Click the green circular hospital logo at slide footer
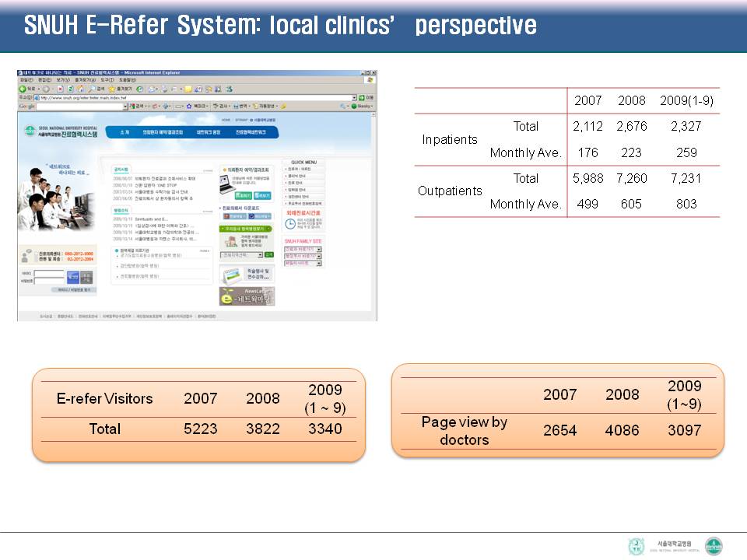This screenshot has width=747, height=560. point(714,546)
